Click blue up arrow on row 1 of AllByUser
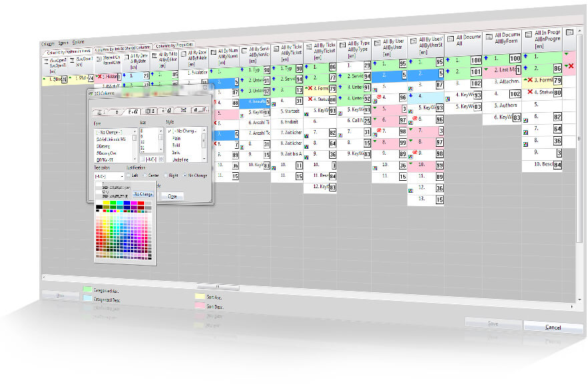This screenshot has height=387, width=588. point(376,63)
